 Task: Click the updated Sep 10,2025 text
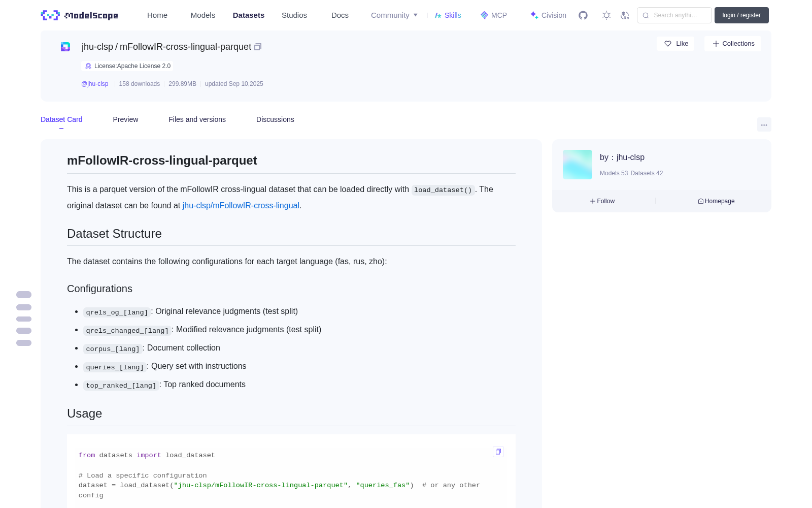pyautogui.click(x=234, y=84)
